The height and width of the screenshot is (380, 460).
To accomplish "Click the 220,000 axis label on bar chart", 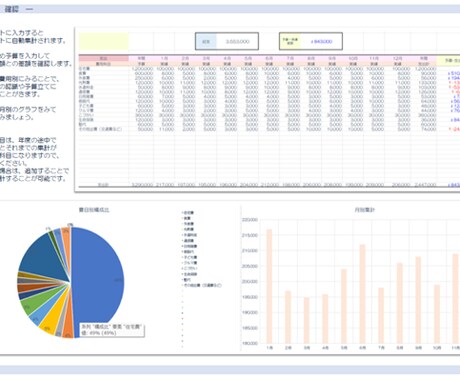I will tap(250, 220).
